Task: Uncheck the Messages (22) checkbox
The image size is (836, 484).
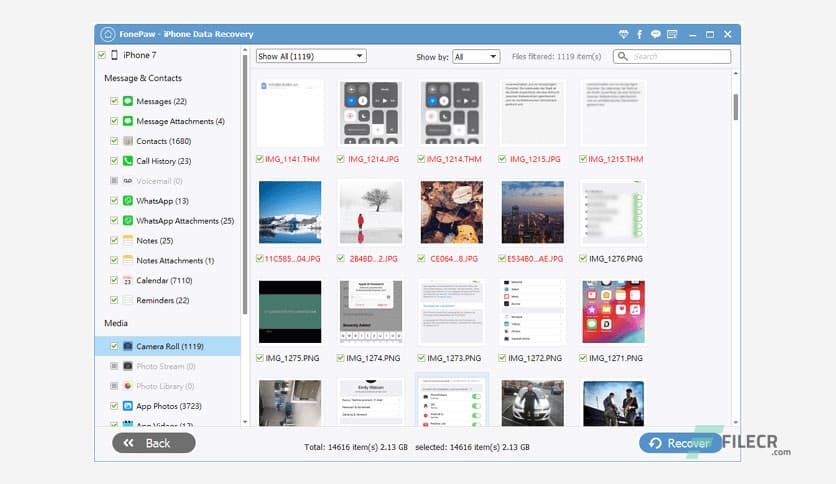Action: 114,101
